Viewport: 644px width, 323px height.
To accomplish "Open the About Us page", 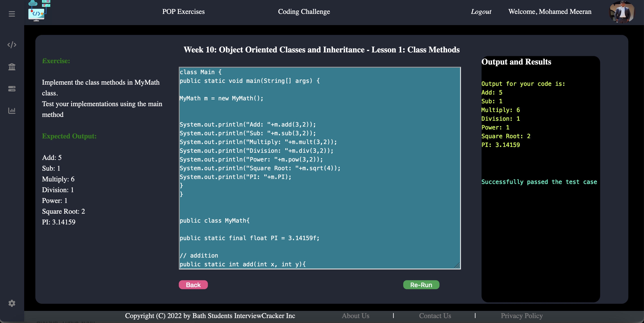I will tap(355, 316).
